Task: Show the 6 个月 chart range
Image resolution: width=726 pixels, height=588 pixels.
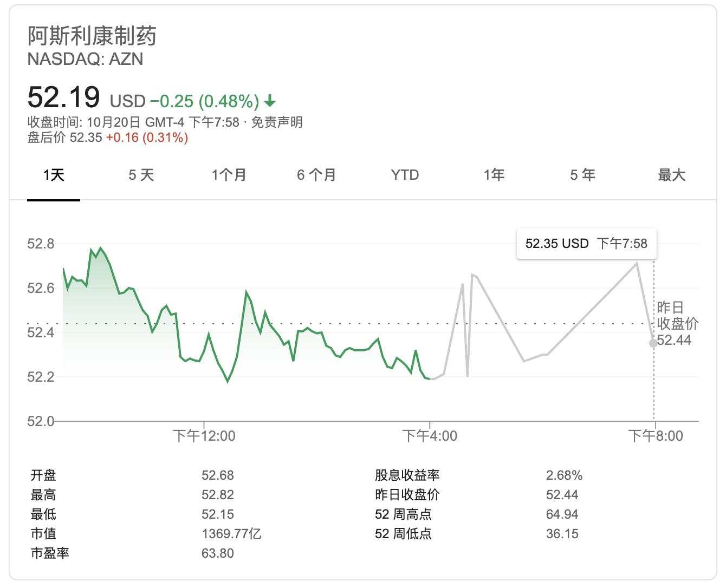Action: coord(317,175)
